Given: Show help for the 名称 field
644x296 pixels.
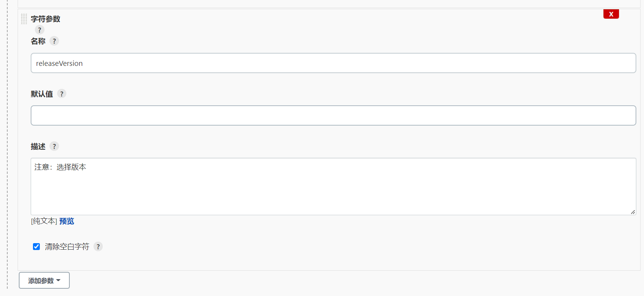Looking at the screenshot, I should pyautogui.click(x=54, y=41).
